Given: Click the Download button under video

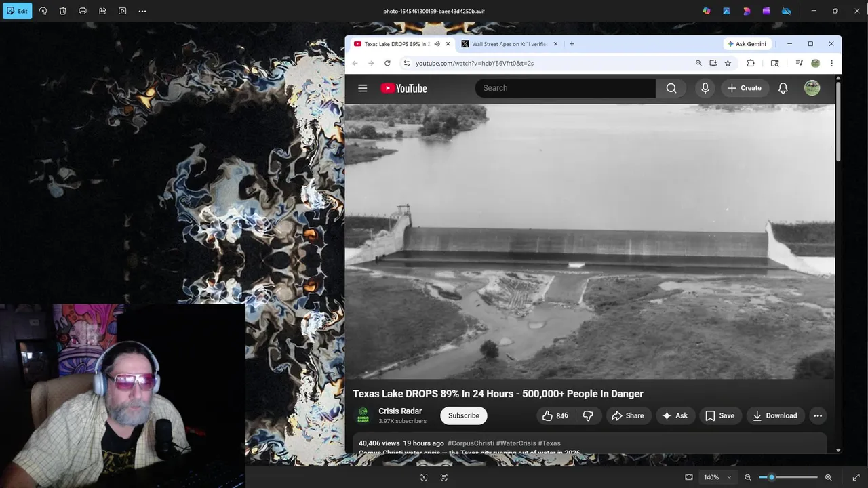Looking at the screenshot, I should [x=775, y=415].
